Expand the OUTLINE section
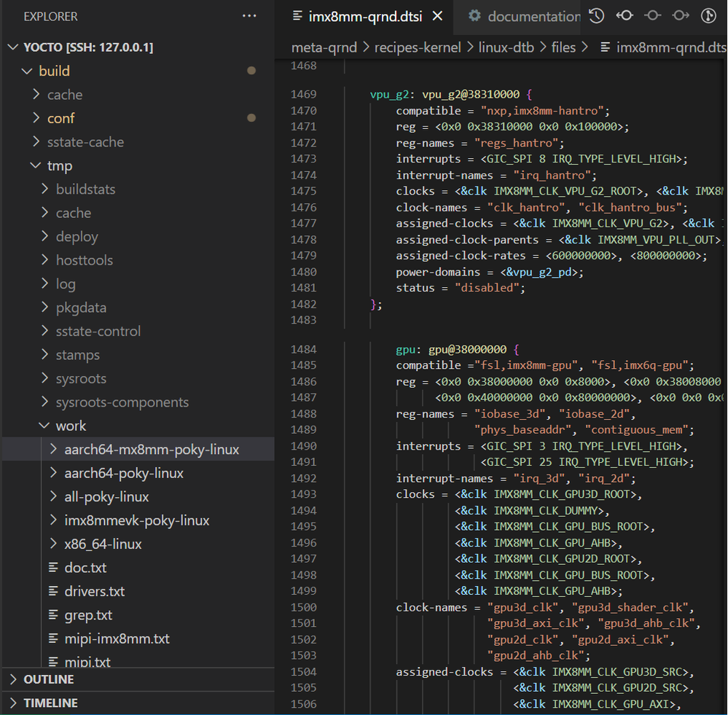Viewport: 728px width, 715px height. 49,679
